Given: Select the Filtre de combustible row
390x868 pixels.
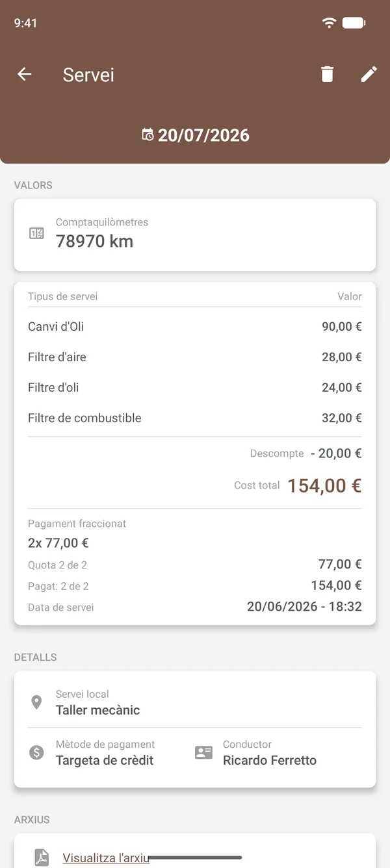Looking at the screenshot, I should [195, 418].
